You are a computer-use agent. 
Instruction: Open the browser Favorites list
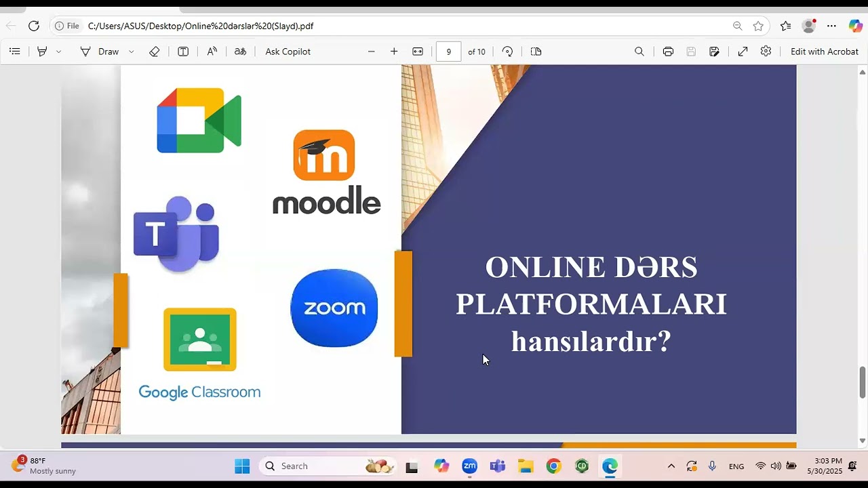(x=785, y=26)
